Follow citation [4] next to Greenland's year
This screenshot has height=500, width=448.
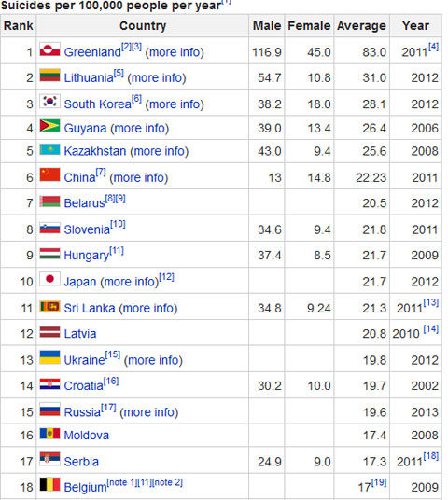pyautogui.click(x=433, y=47)
